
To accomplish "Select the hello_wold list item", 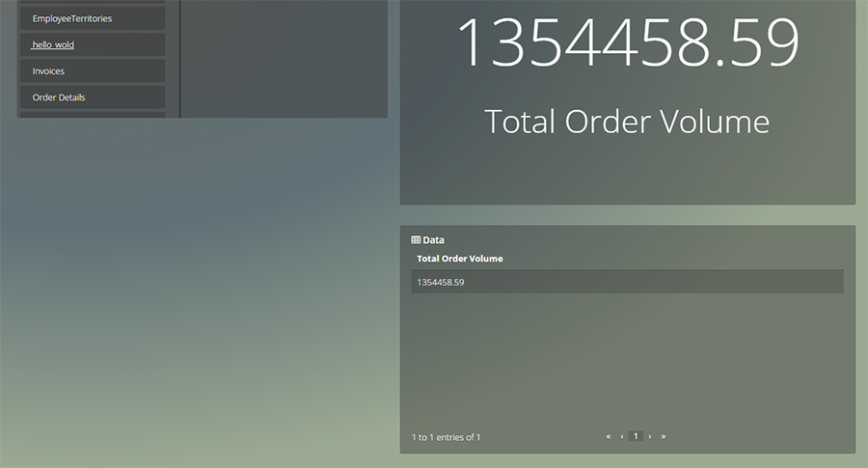I will 93,44.
